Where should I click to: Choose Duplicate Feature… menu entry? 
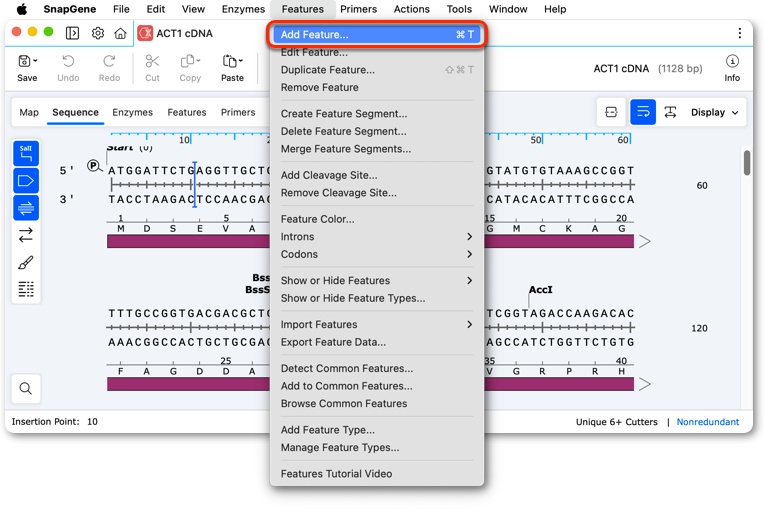[377, 70]
